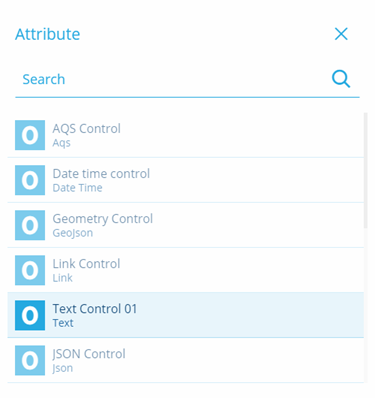
Task: Choose the Text Control 01 label
Action: click(95, 309)
